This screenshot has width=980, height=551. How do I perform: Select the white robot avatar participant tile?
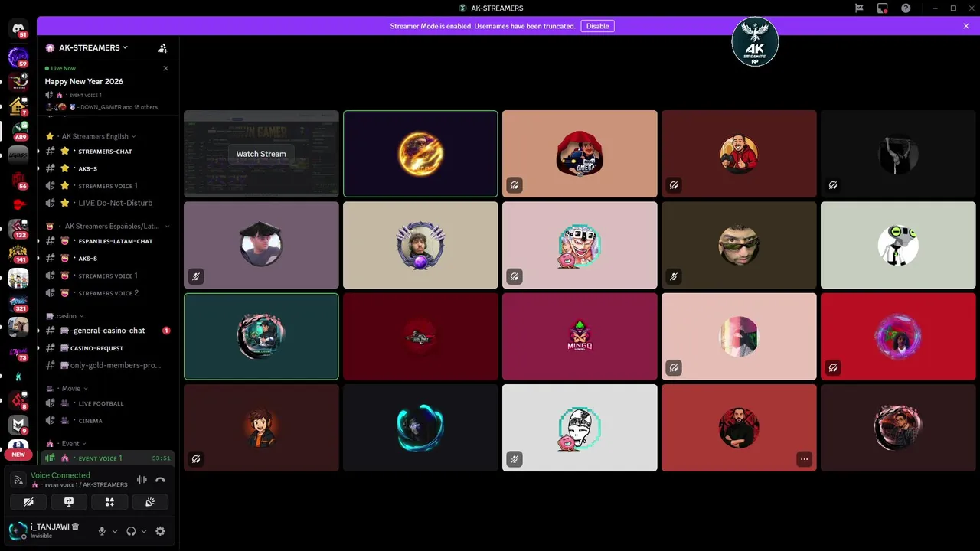point(898,245)
